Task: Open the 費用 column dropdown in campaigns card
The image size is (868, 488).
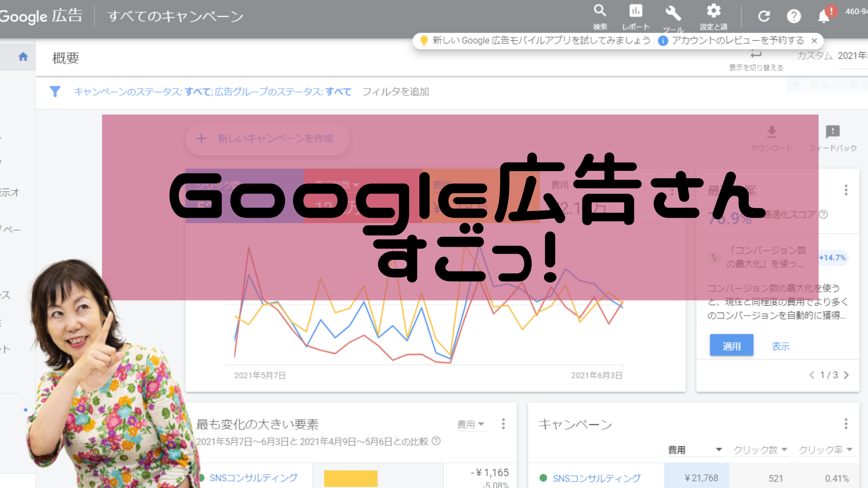Action: [696, 450]
